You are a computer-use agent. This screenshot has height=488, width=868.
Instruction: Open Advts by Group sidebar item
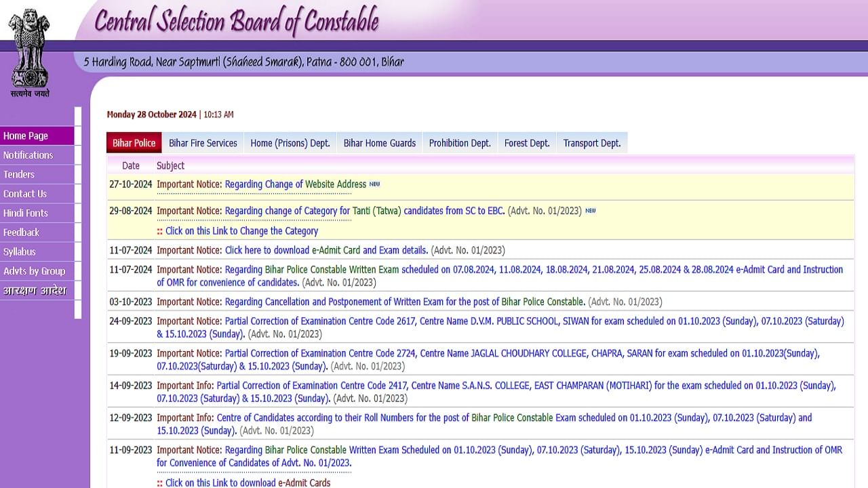coord(37,271)
